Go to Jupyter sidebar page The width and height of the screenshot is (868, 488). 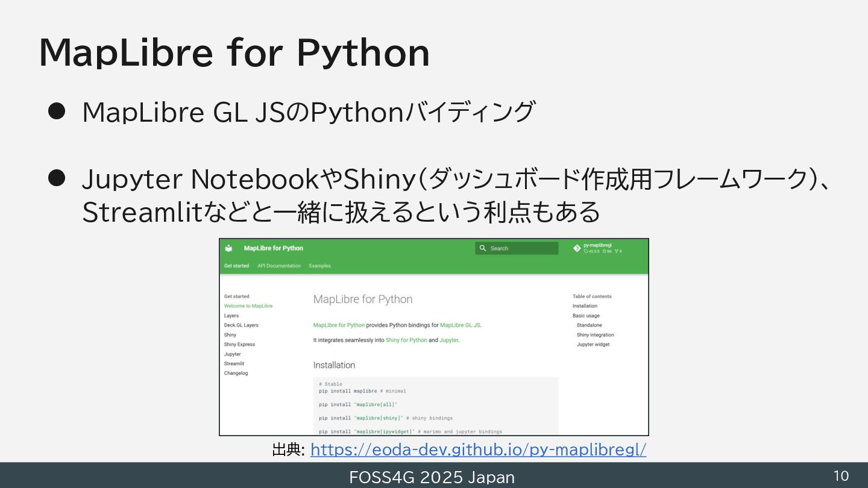pos(233,354)
